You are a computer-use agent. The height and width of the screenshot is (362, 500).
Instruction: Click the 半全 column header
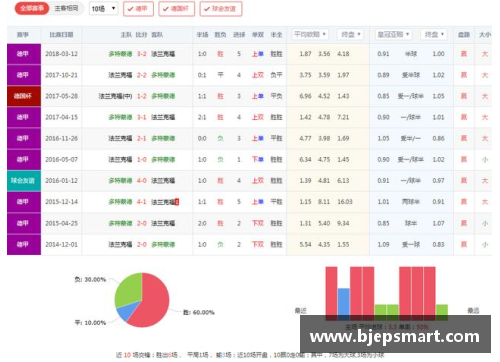click(276, 35)
